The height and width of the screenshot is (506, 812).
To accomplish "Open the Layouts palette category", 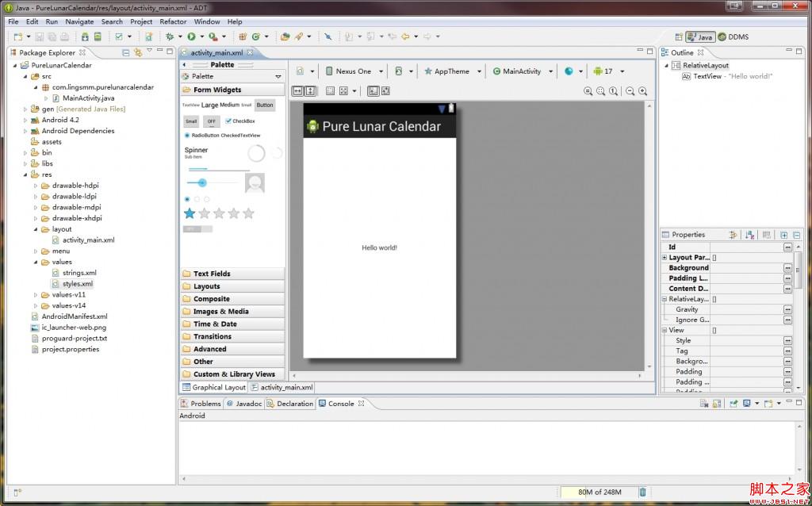I will [x=206, y=286].
